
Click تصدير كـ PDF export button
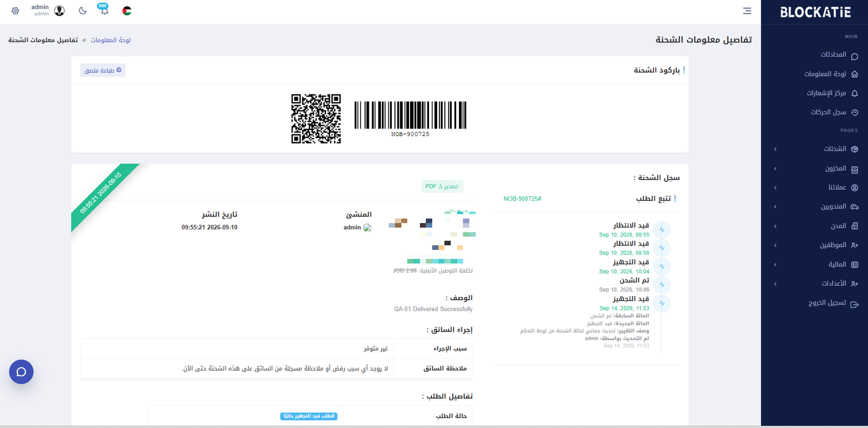(x=442, y=186)
